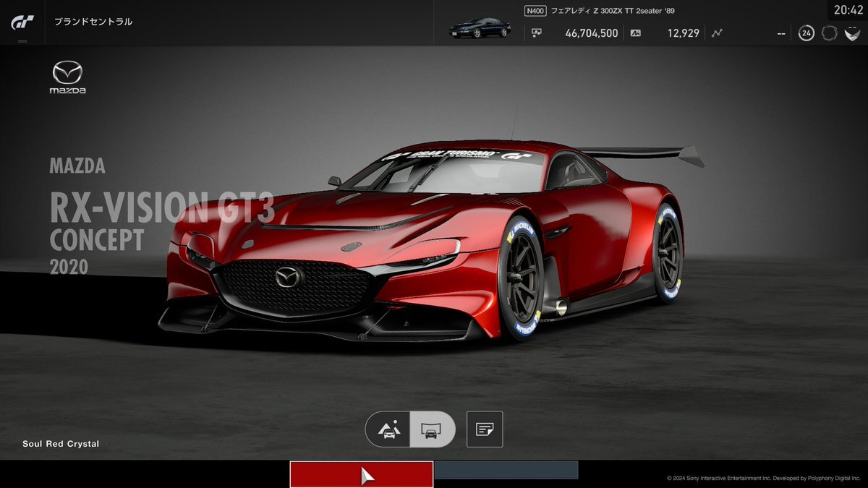Click the circular ring icon in top bar

click(x=829, y=33)
